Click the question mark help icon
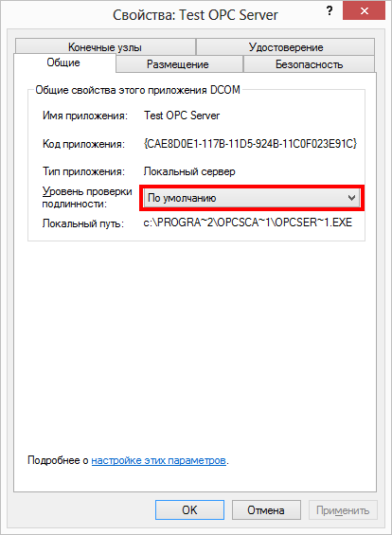The width and height of the screenshot is (392, 535). [x=330, y=11]
